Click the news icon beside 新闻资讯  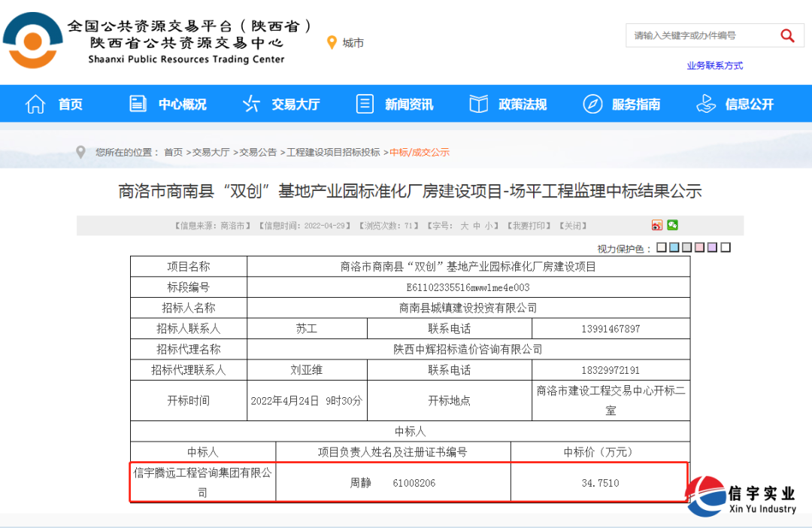pyautogui.click(x=365, y=104)
